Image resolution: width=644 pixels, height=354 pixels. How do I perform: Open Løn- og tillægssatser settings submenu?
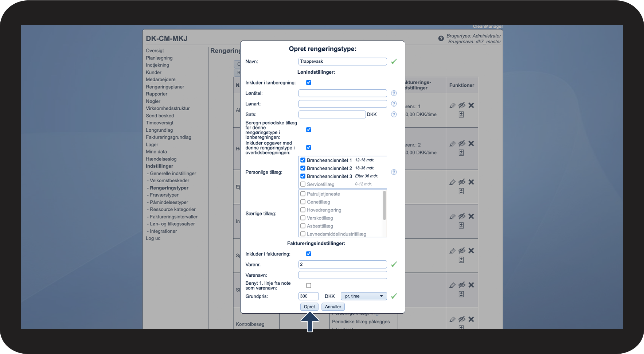172,224
